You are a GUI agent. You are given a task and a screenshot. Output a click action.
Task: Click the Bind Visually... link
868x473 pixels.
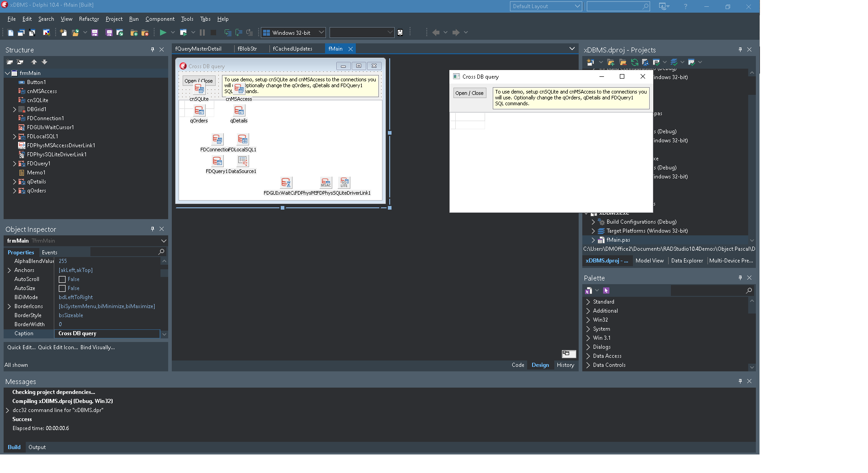coord(98,347)
